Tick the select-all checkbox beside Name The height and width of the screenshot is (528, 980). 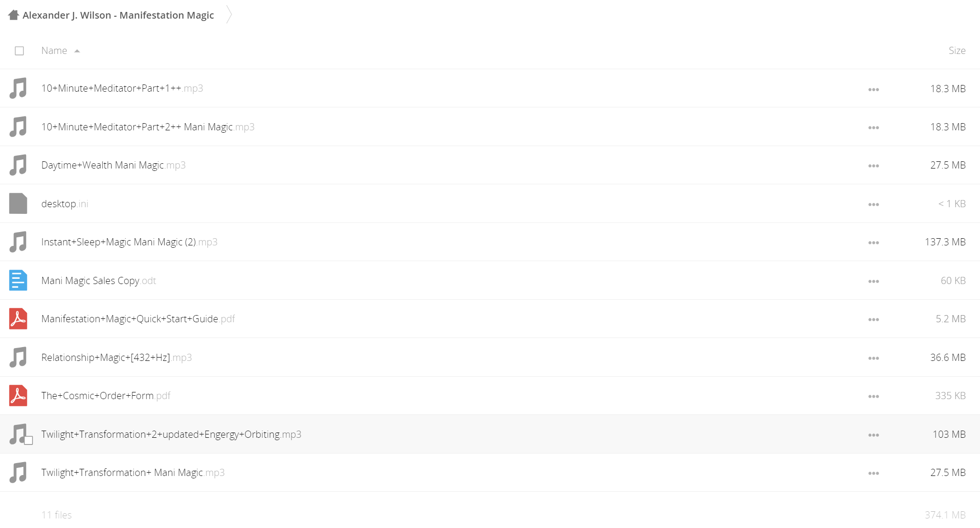click(19, 51)
